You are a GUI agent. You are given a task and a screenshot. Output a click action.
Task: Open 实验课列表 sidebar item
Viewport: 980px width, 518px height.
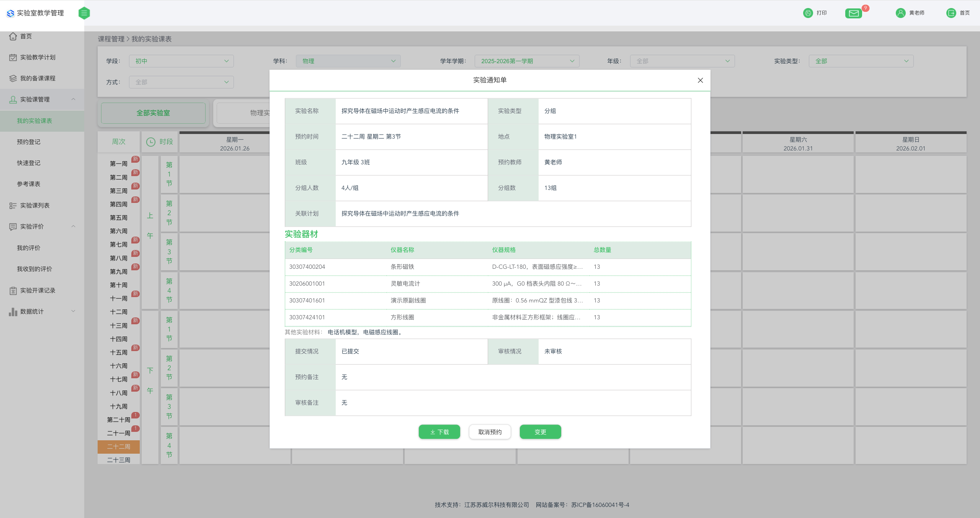[x=34, y=206]
